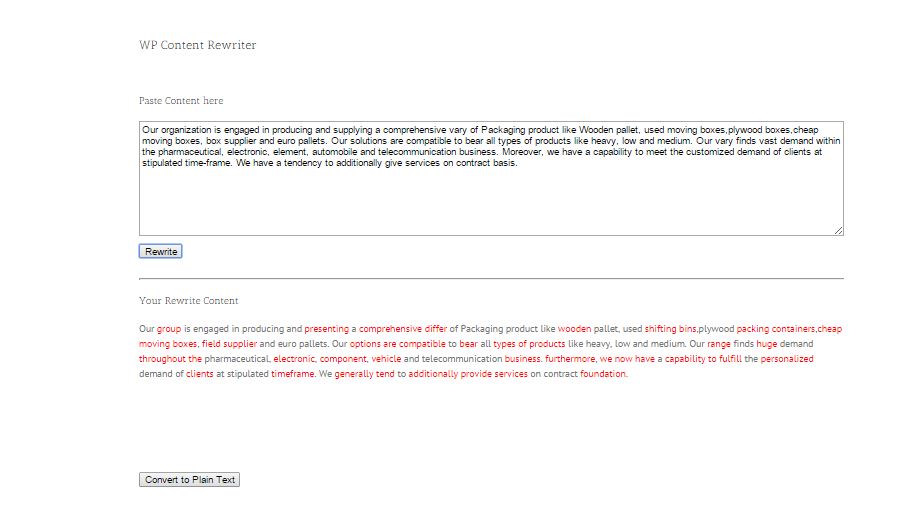
Task: Click Convert to Plain Text button
Action: [x=189, y=480]
